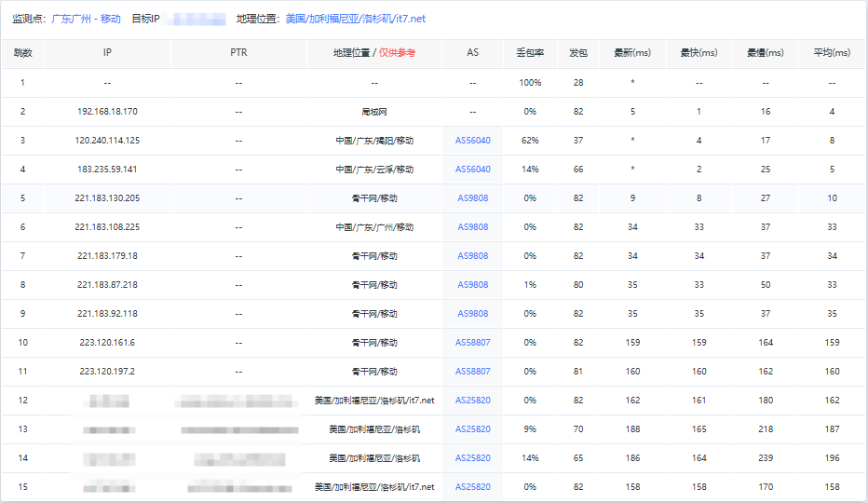Click the PTR column header
The height and width of the screenshot is (503, 868).
tap(238, 53)
